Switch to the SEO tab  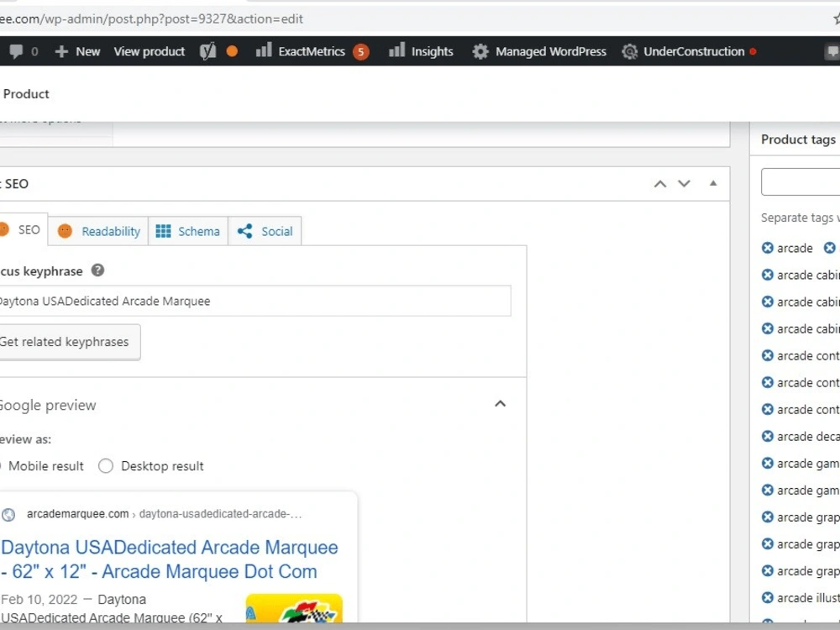(23, 230)
